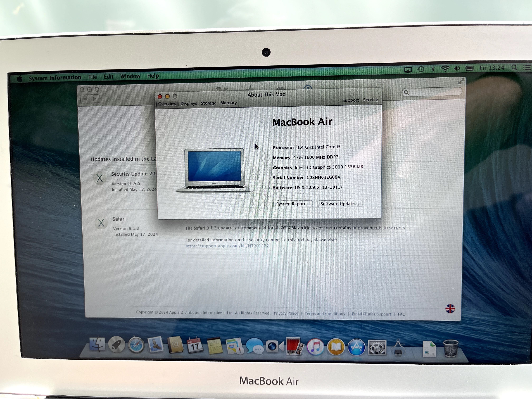Open the Trash in Dock
The image size is (532, 399).
[x=450, y=348]
